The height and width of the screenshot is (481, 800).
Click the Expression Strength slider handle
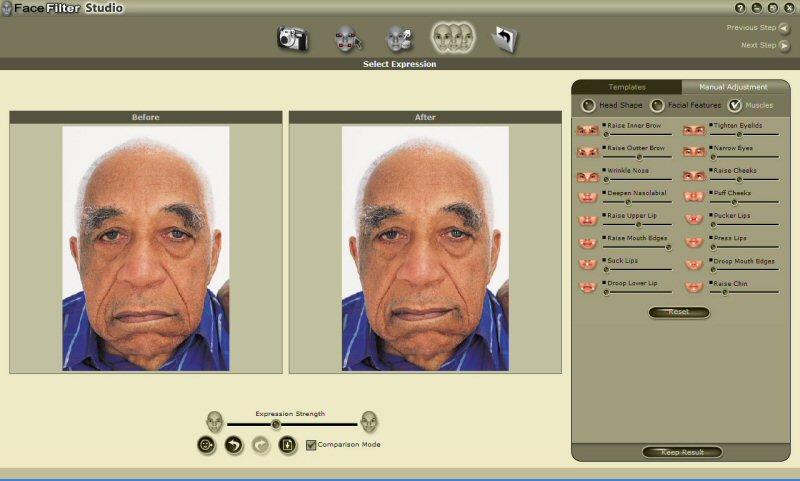[276, 424]
